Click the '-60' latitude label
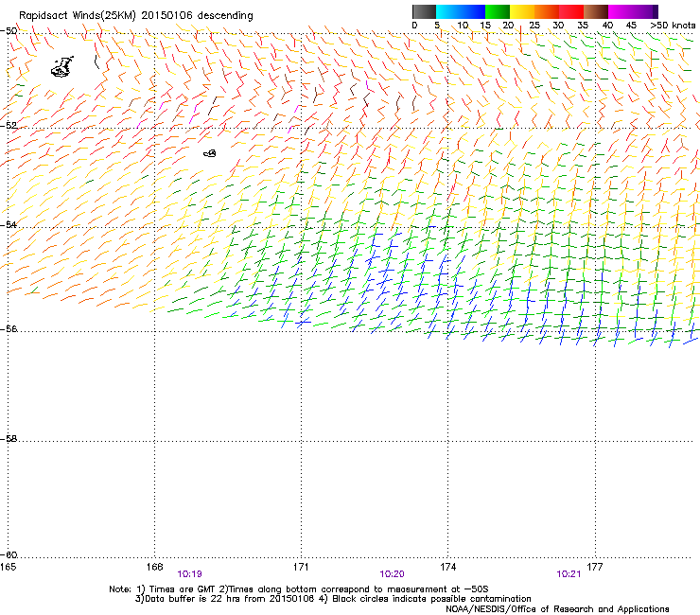The height and width of the screenshot is (615, 700). (9, 555)
